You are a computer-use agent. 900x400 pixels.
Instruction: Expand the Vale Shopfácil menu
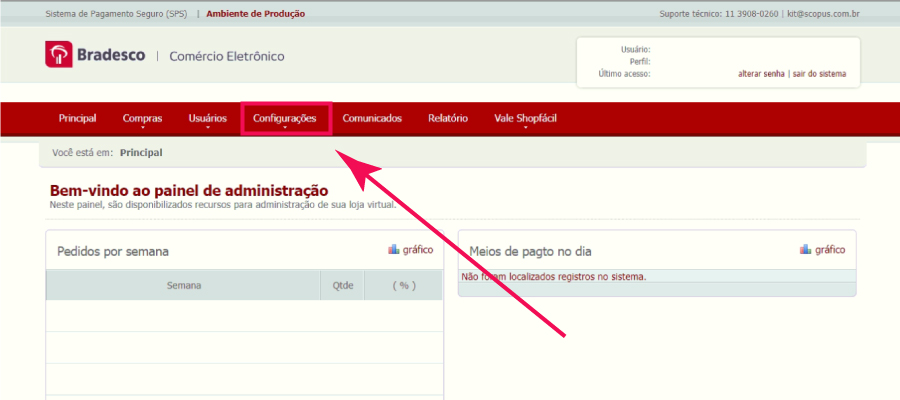525,119
